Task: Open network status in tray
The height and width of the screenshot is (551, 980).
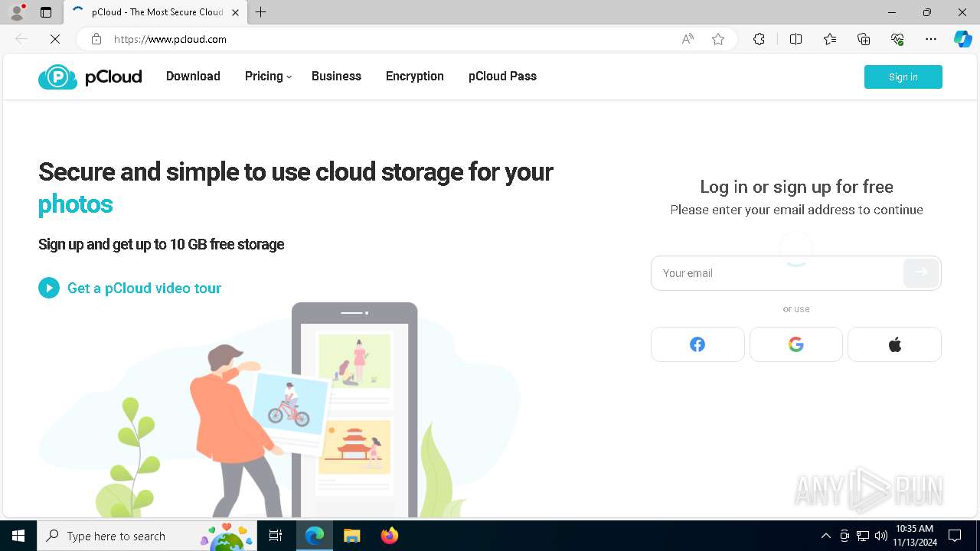Action: pos(863,536)
